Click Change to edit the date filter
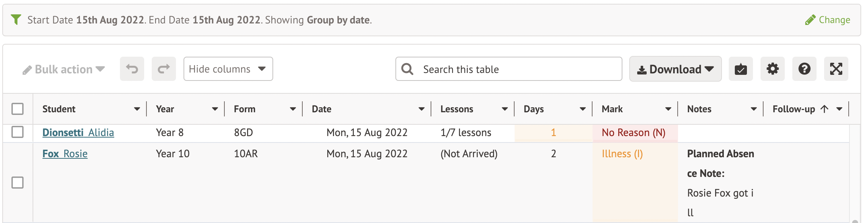 [x=828, y=20]
